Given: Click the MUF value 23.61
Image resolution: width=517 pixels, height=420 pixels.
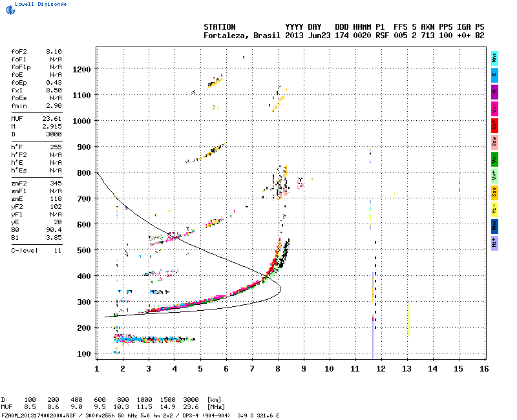Looking at the screenshot, I should 52,119.
